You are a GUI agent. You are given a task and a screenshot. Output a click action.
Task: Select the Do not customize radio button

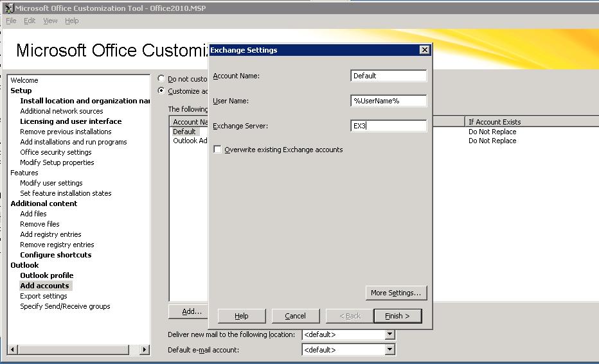coord(161,78)
